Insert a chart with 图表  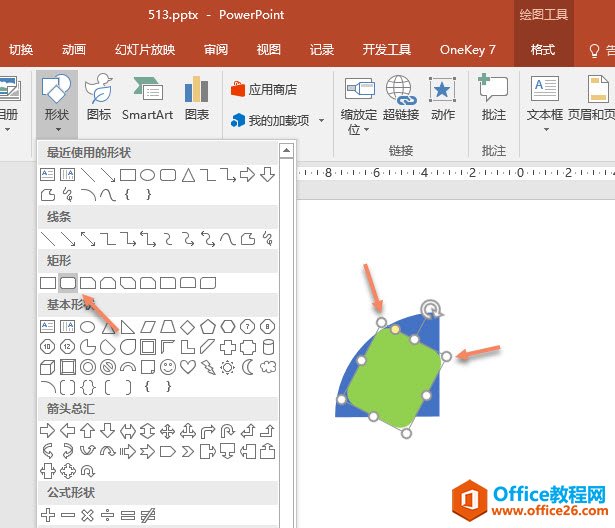(x=197, y=98)
